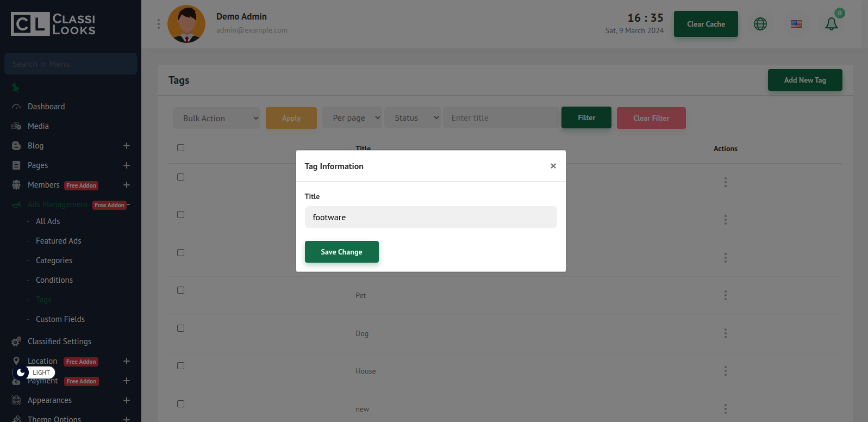Screen dimensions: 868x422
Task: Expand the Blog menu plus icon
Action: tap(127, 146)
